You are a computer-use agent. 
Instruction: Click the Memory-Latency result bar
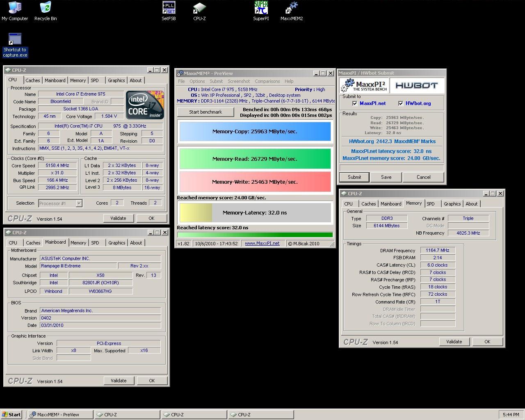coord(255,212)
